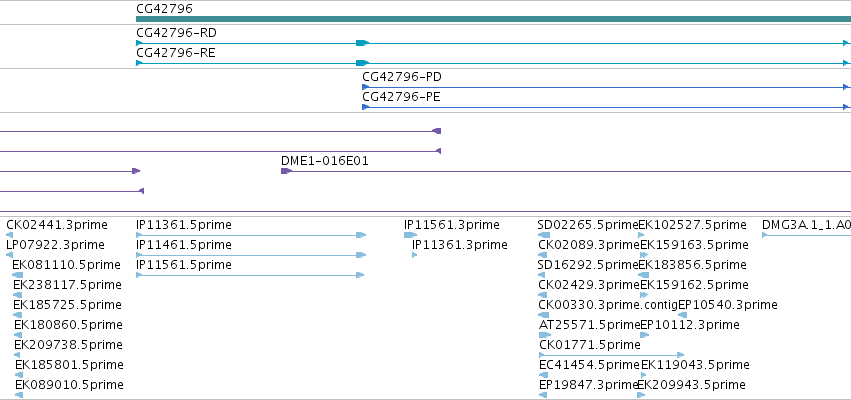The width and height of the screenshot is (851, 400).
Task: Select the IP11361.3prime small arrow glyph
Action: click(x=415, y=255)
